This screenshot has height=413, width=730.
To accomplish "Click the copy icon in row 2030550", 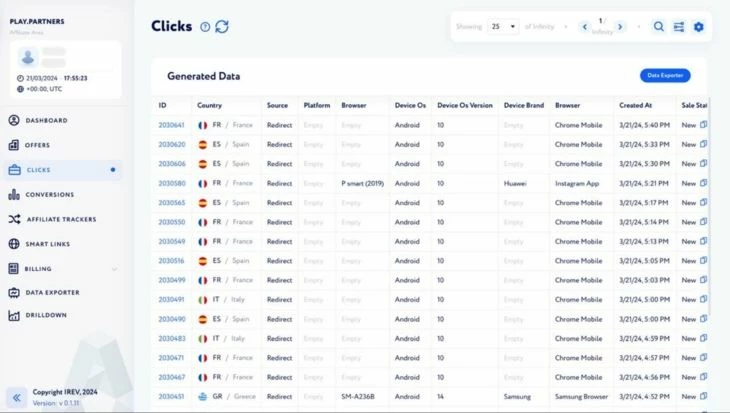I will 703,222.
